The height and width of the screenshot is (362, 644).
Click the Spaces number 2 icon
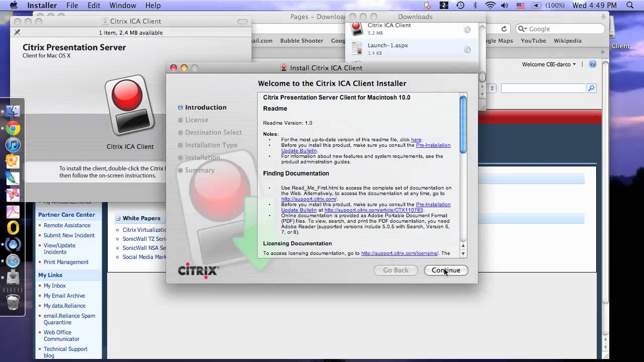(444, 6)
